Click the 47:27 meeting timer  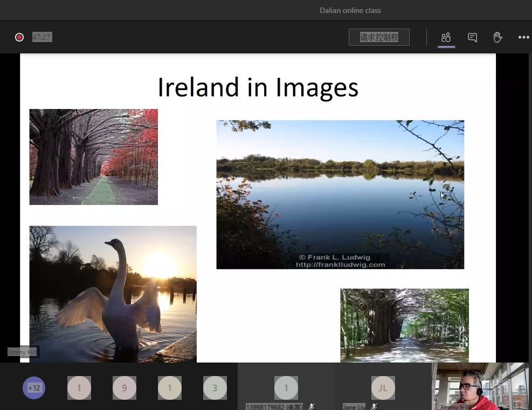pos(42,37)
